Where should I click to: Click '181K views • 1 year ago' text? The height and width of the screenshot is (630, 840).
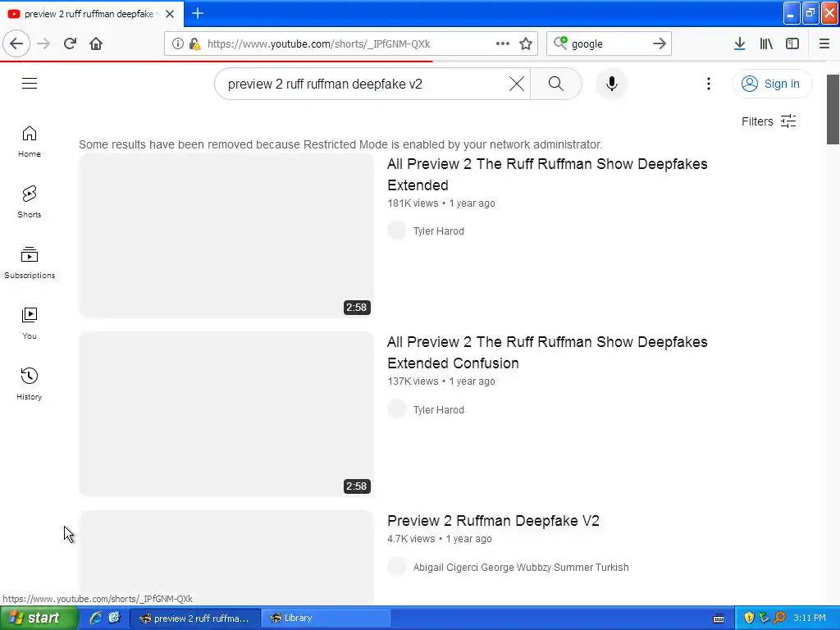coord(441,203)
